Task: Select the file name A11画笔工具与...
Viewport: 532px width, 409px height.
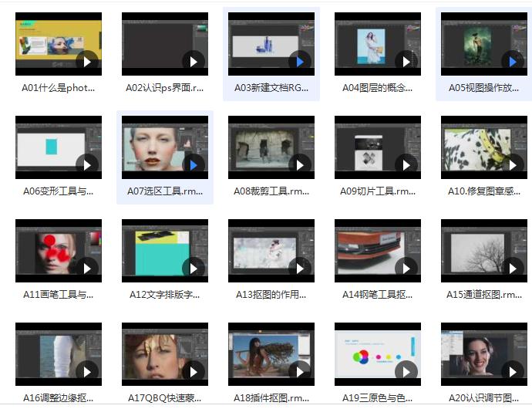Action: tap(59, 295)
